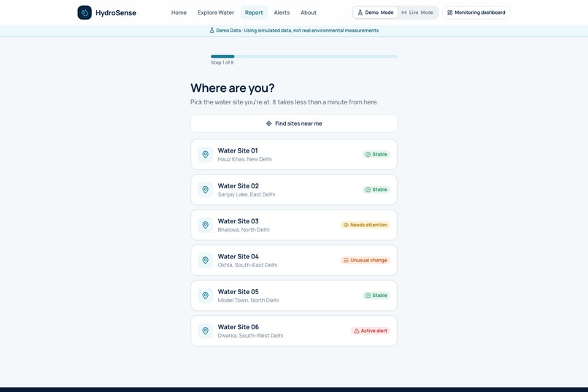Screen dimensions: 588x392
Task: Switch to Demo Mode
Action: [x=376, y=12]
